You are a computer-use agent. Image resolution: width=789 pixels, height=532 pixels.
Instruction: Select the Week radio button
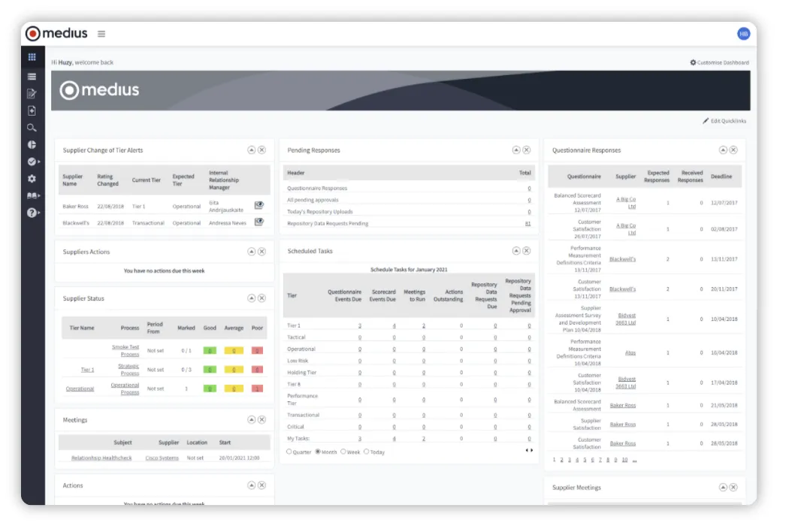[x=343, y=452]
